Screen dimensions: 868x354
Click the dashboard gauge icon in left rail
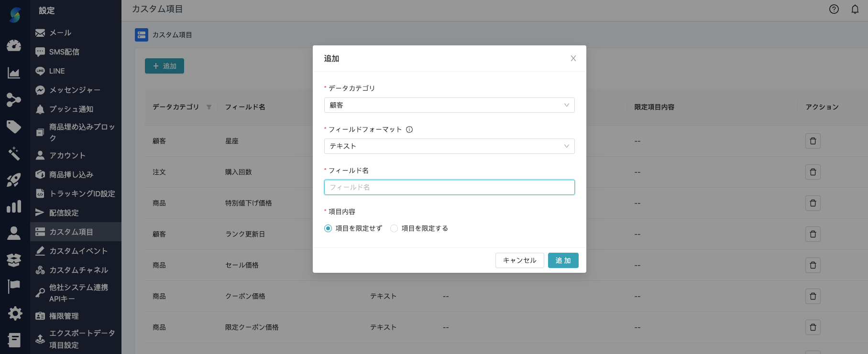click(x=14, y=45)
